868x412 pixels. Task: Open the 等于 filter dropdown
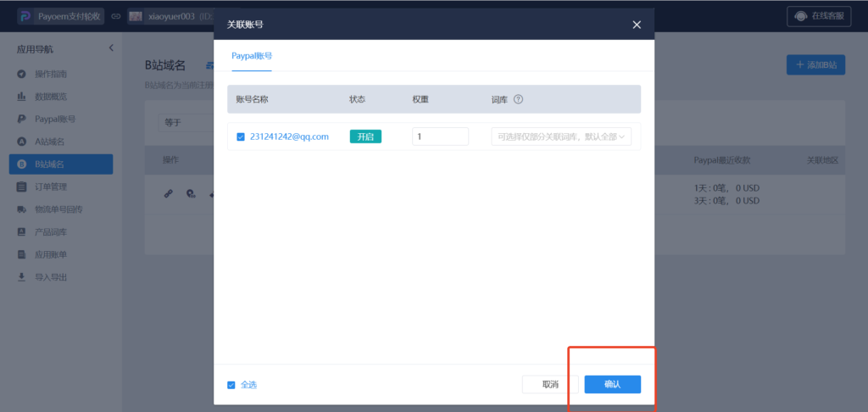[x=182, y=122]
